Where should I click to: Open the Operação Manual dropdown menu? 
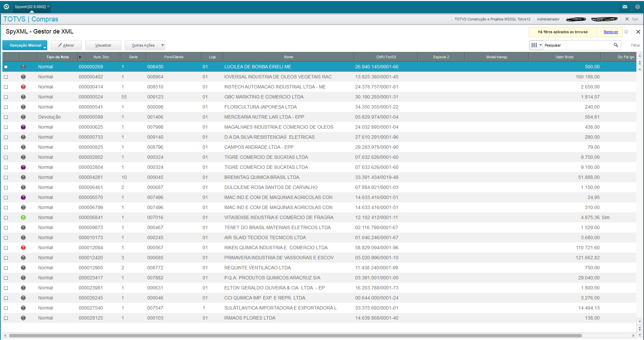click(x=45, y=47)
